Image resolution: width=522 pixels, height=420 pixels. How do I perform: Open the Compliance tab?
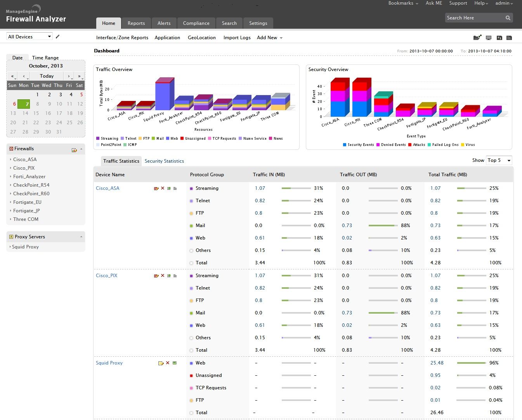[196, 23]
